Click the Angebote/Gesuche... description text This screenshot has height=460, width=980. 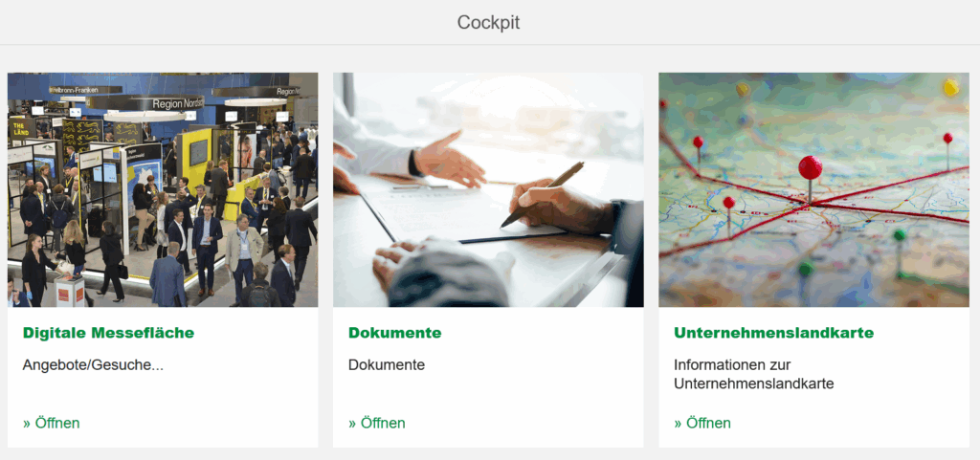click(x=93, y=365)
